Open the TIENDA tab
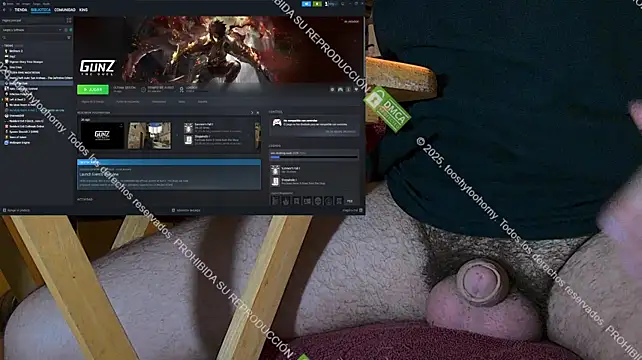This screenshot has height=360, width=642. [20, 10]
